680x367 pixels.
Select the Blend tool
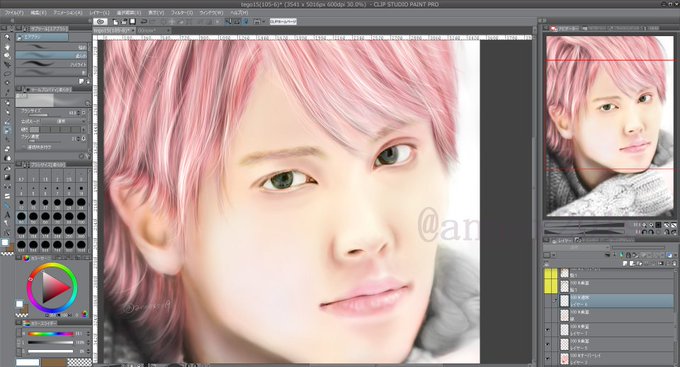pos(7,158)
